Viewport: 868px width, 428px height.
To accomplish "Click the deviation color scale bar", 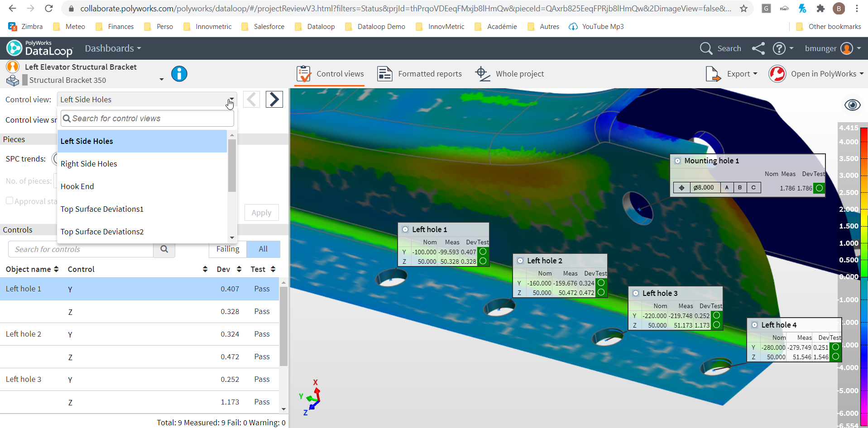I will point(864,276).
